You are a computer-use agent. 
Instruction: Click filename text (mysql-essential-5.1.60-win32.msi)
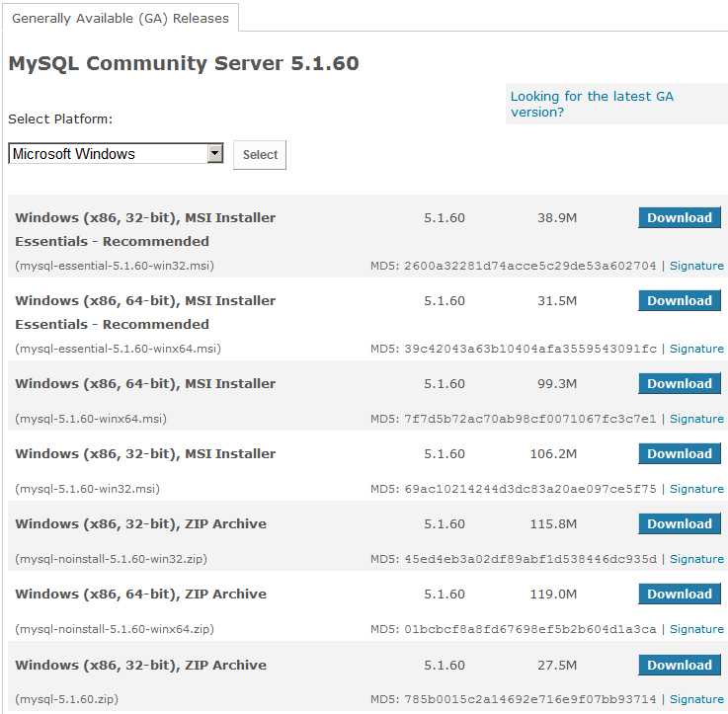click(115, 266)
